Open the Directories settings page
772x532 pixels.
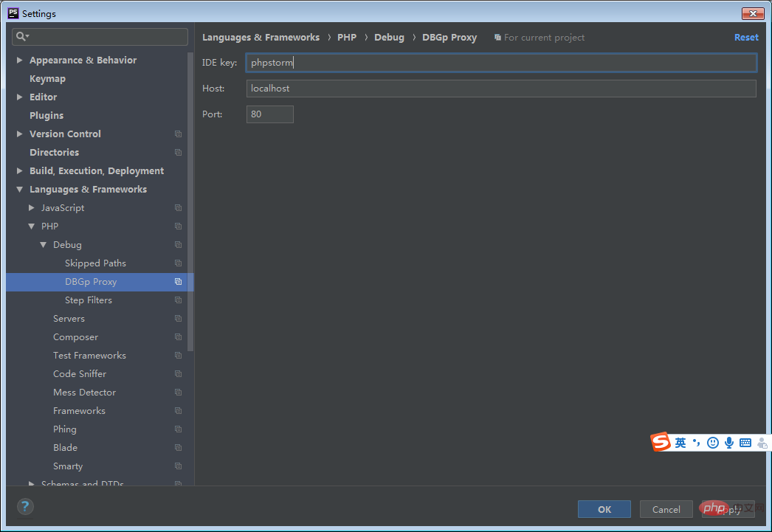pos(54,153)
